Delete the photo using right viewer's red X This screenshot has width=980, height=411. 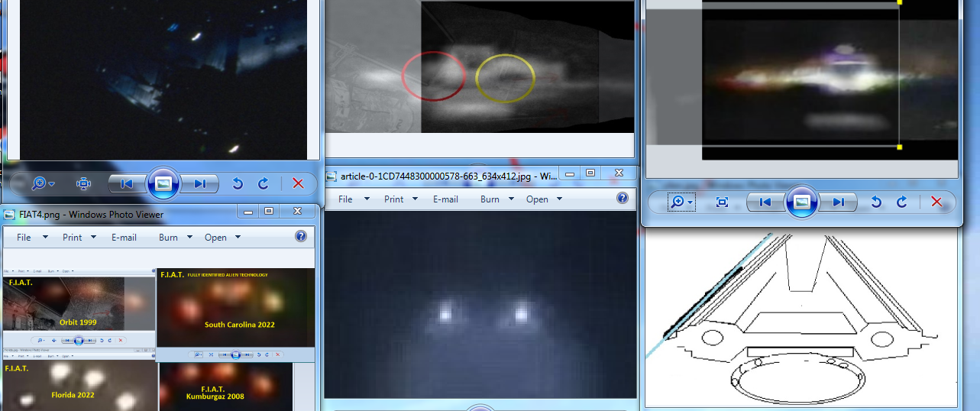(936, 202)
